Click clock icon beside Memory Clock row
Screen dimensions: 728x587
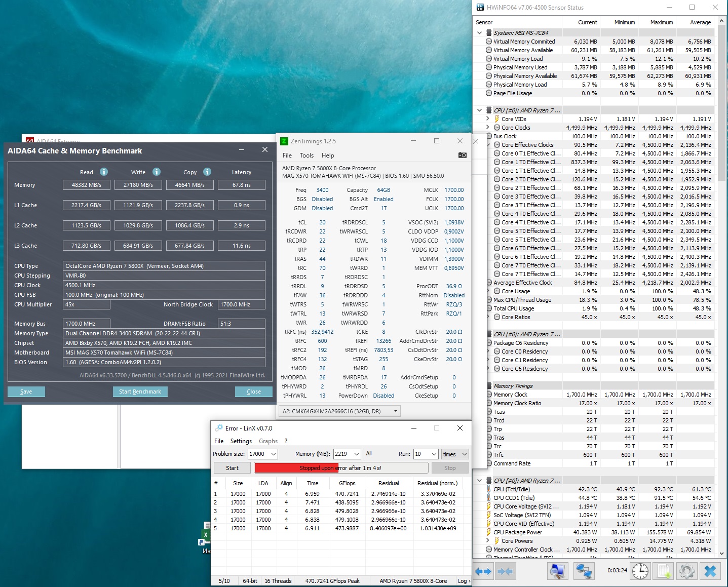[489, 395]
